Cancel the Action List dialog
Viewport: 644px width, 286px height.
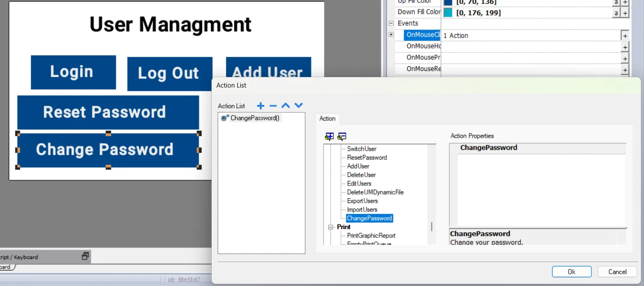pyautogui.click(x=617, y=272)
